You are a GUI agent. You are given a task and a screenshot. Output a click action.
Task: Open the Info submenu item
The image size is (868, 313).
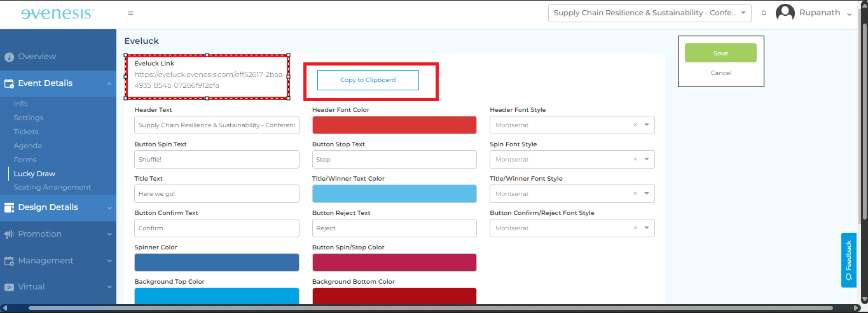coord(21,104)
